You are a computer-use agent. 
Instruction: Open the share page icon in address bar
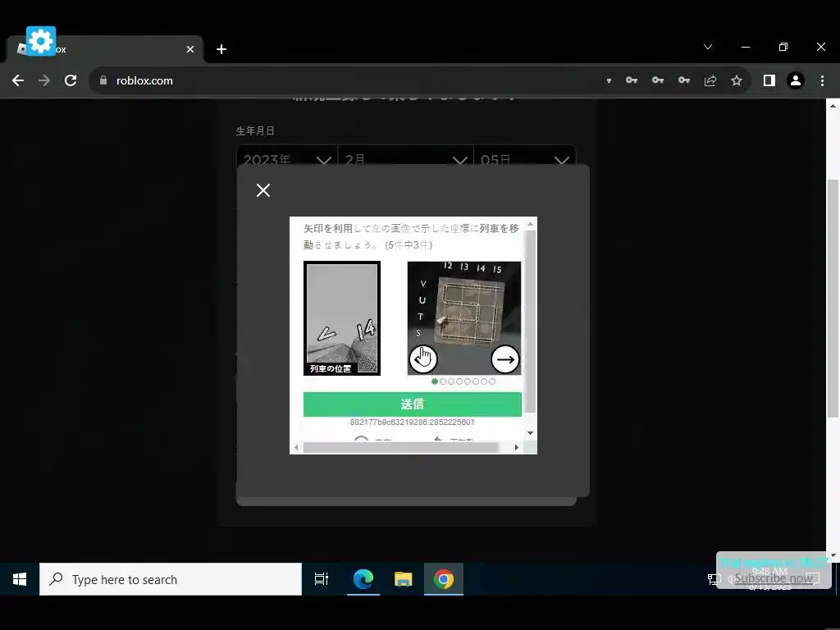click(710, 80)
